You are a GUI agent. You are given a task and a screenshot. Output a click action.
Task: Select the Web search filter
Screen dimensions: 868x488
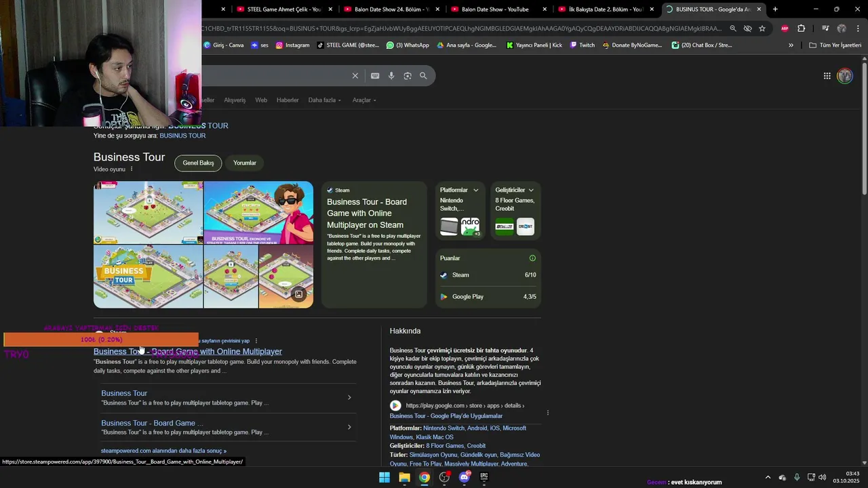(261, 100)
